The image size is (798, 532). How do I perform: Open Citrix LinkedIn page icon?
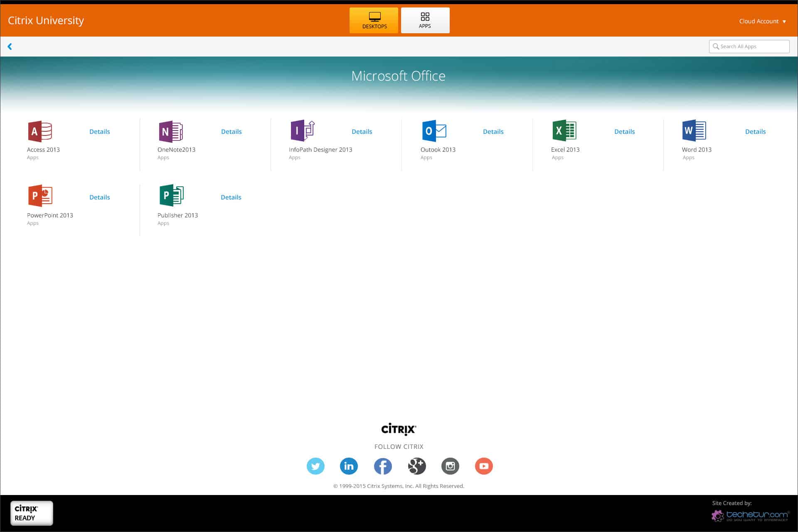[x=349, y=466]
